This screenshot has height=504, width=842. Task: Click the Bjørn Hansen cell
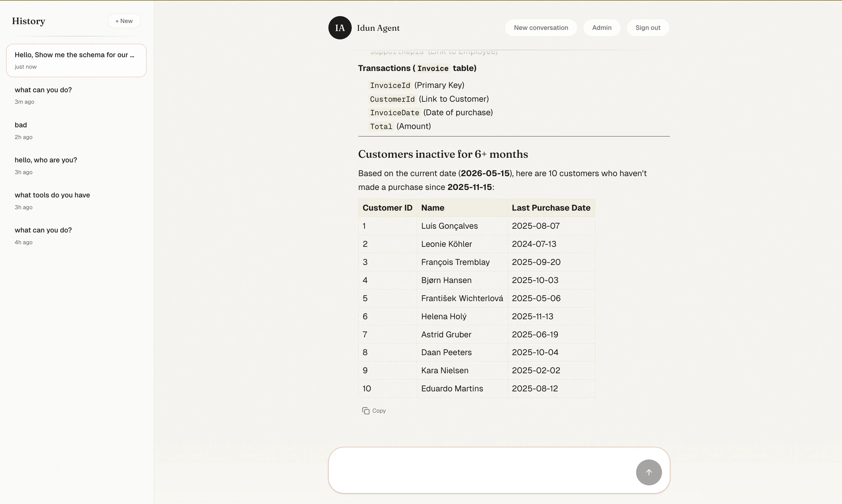[x=462, y=280]
